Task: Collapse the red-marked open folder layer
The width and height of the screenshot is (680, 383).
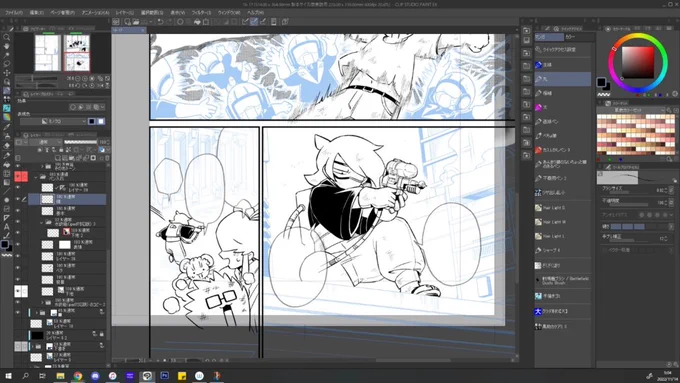Action: (x=36, y=177)
